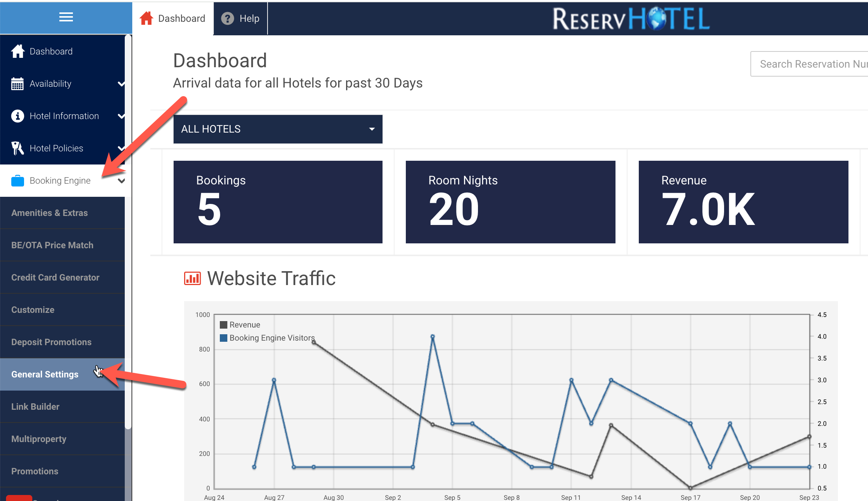This screenshot has width=868, height=501.
Task: Click the Hotel Information info icon
Action: click(17, 116)
